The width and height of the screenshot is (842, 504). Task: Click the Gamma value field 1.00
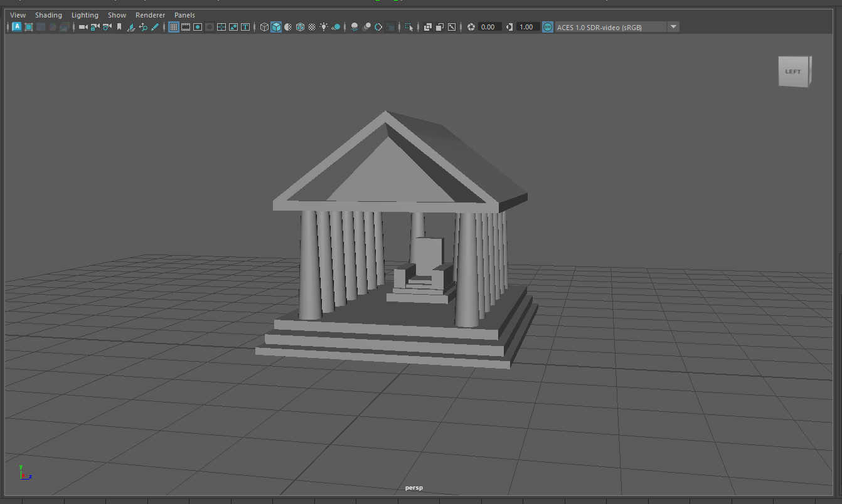528,27
